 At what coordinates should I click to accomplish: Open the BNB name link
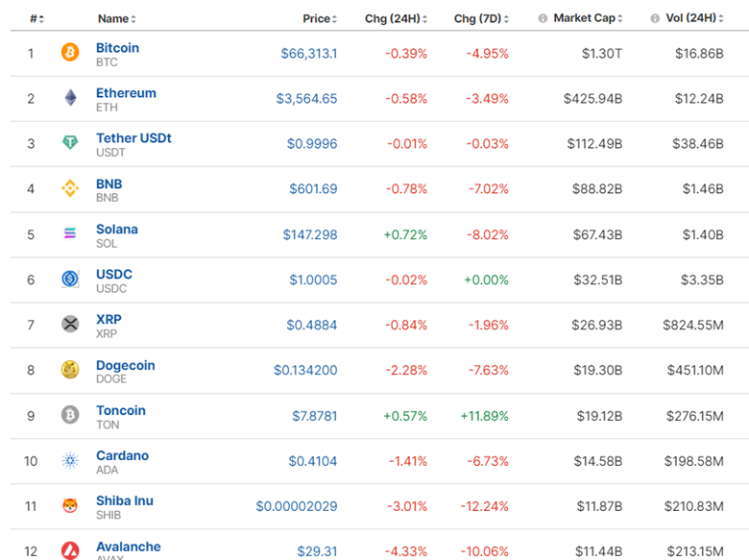click(x=109, y=184)
